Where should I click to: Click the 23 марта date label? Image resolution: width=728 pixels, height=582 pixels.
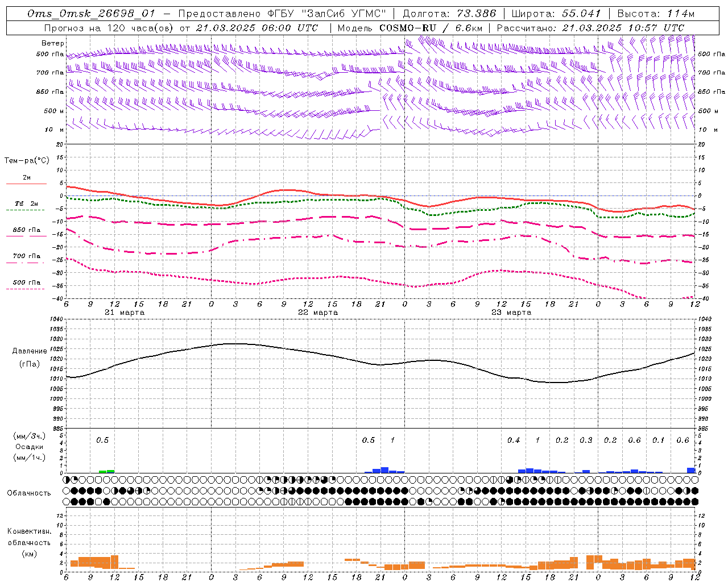[511, 313]
